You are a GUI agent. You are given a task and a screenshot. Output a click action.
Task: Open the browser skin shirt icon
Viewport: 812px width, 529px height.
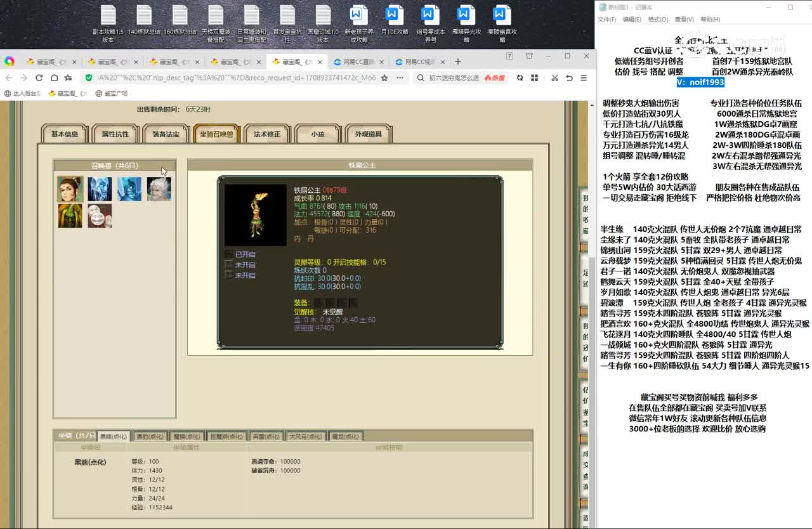pos(529,56)
